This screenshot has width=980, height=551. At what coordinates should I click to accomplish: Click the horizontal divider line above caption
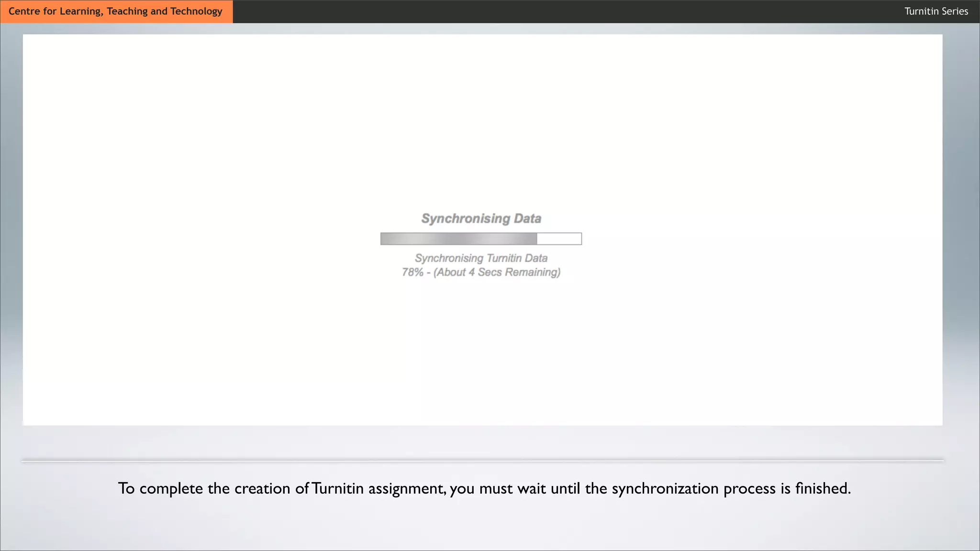(x=482, y=461)
